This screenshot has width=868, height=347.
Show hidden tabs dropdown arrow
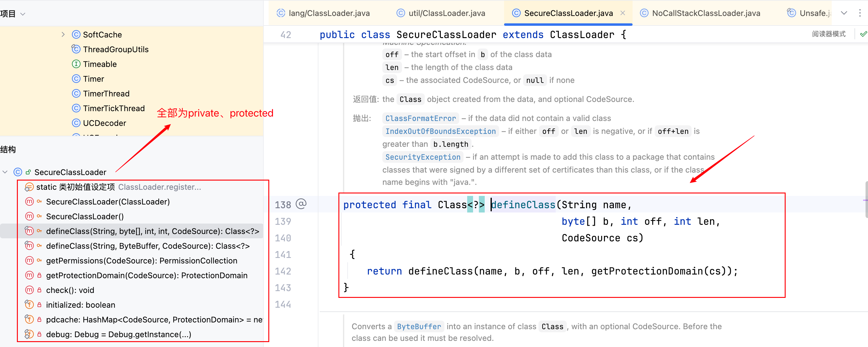coord(844,13)
